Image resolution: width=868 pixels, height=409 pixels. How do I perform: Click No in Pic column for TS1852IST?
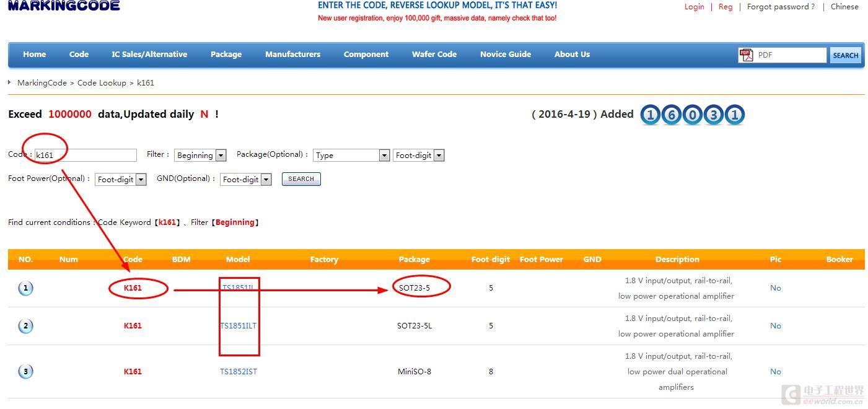click(776, 372)
